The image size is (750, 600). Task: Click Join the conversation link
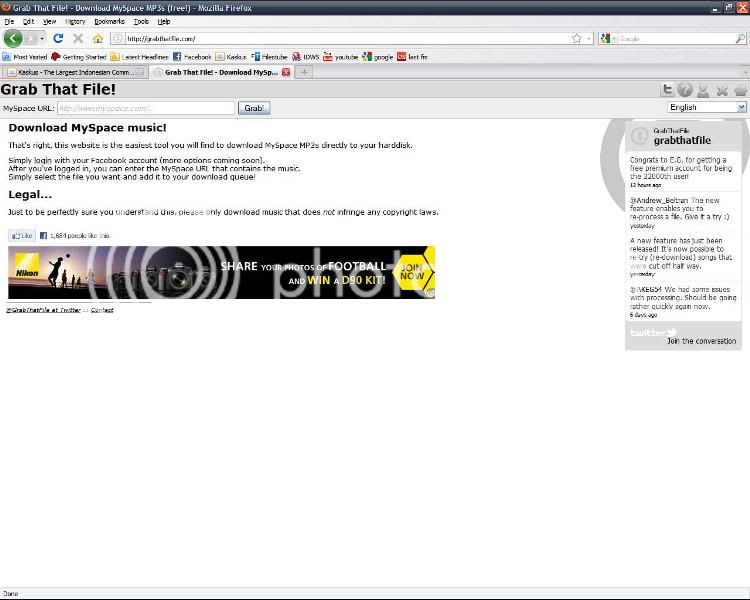pos(702,341)
